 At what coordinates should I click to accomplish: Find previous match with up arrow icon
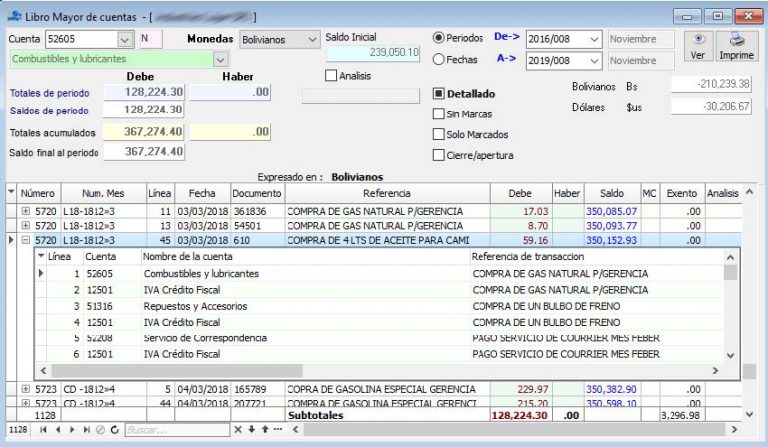pos(265,429)
